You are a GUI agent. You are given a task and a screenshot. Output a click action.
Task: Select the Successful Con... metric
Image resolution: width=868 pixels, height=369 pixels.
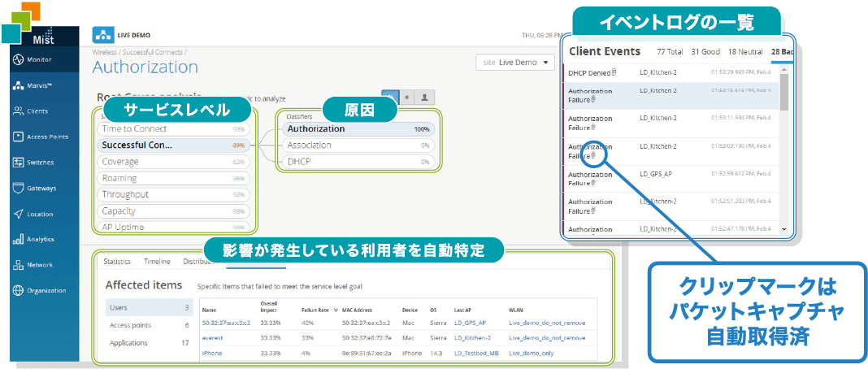click(x=173, y=145)
